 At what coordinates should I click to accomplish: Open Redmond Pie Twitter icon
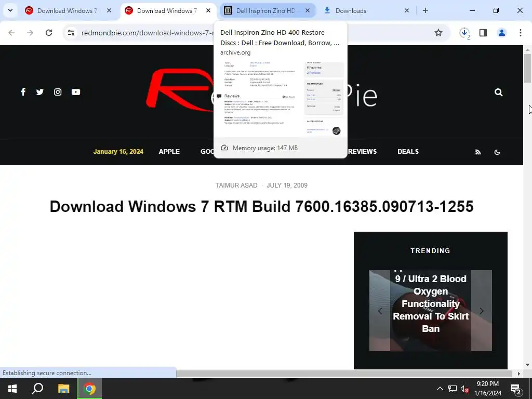(40, 92)
